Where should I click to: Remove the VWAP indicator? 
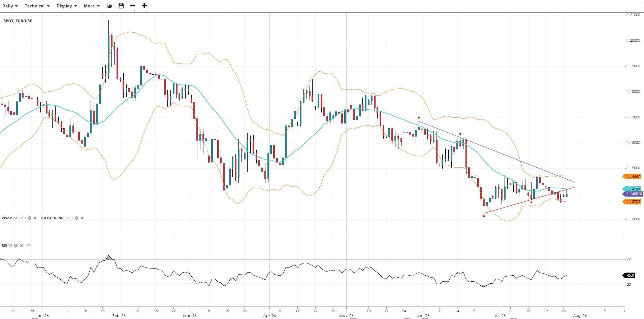point(35,218)
